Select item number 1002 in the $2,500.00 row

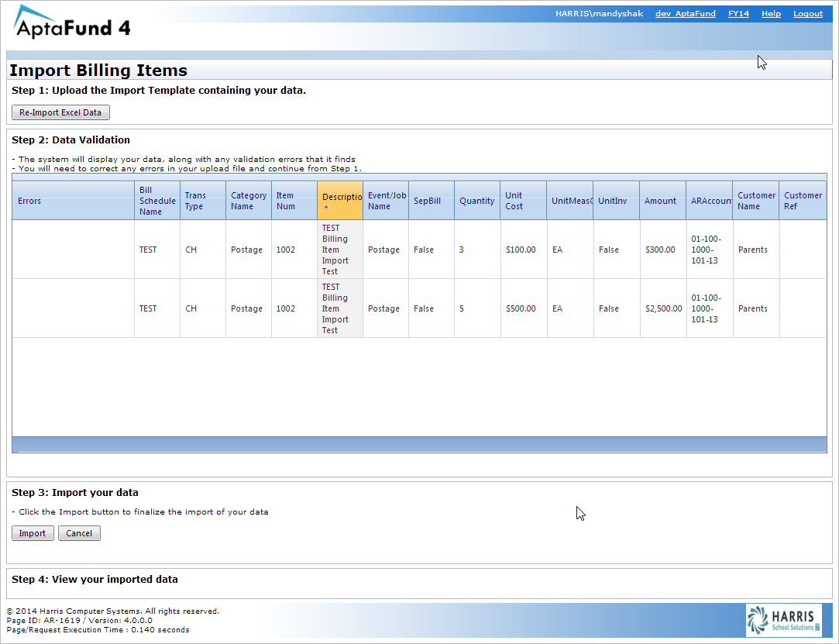[294, 308]
